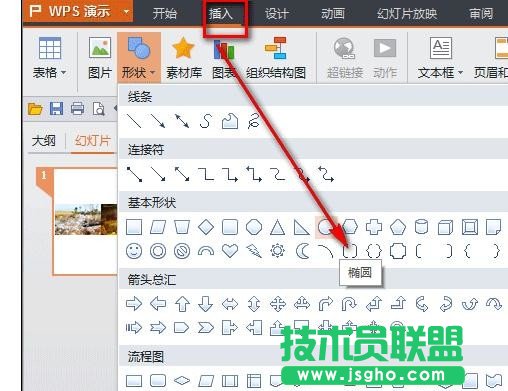Insert the smiley face shape
The image size is (508, 391).
click(134, 251)
